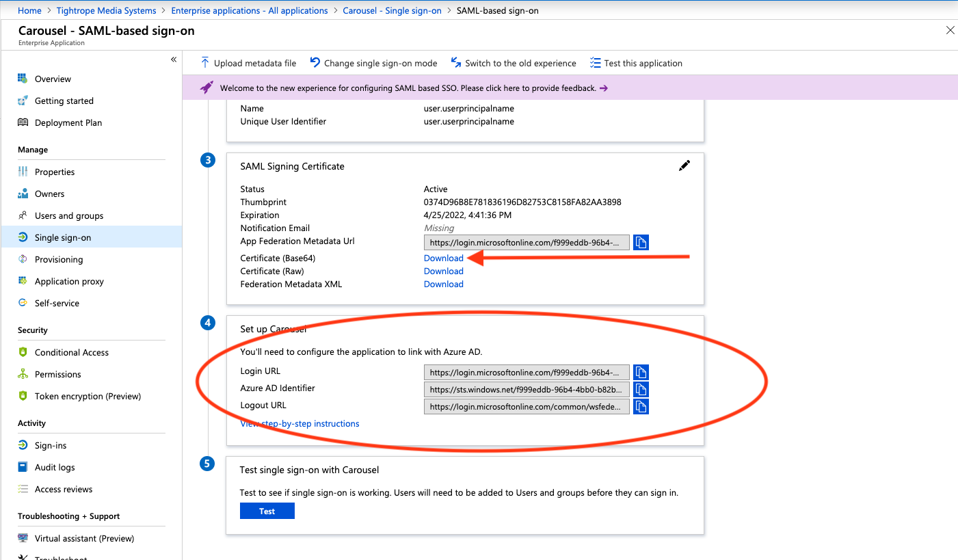Click the Missing notification email value
This screenshot has width=958, height=560.
click(439, 228)
